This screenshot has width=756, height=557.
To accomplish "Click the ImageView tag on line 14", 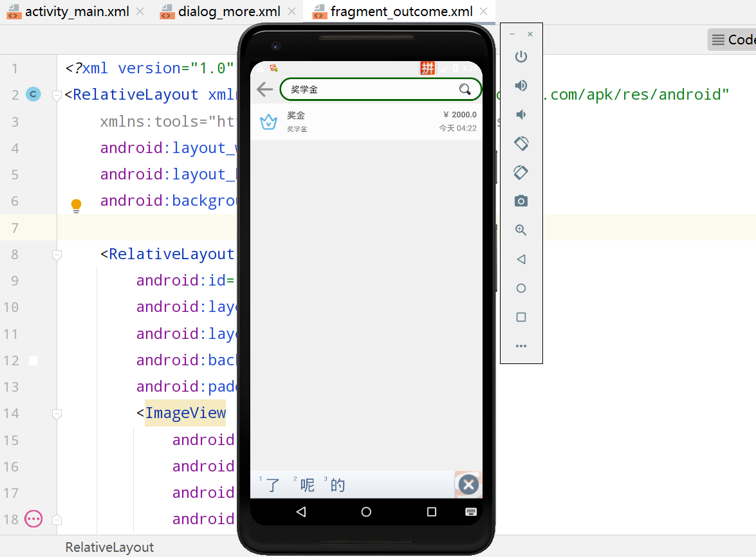I will [186, 413].
